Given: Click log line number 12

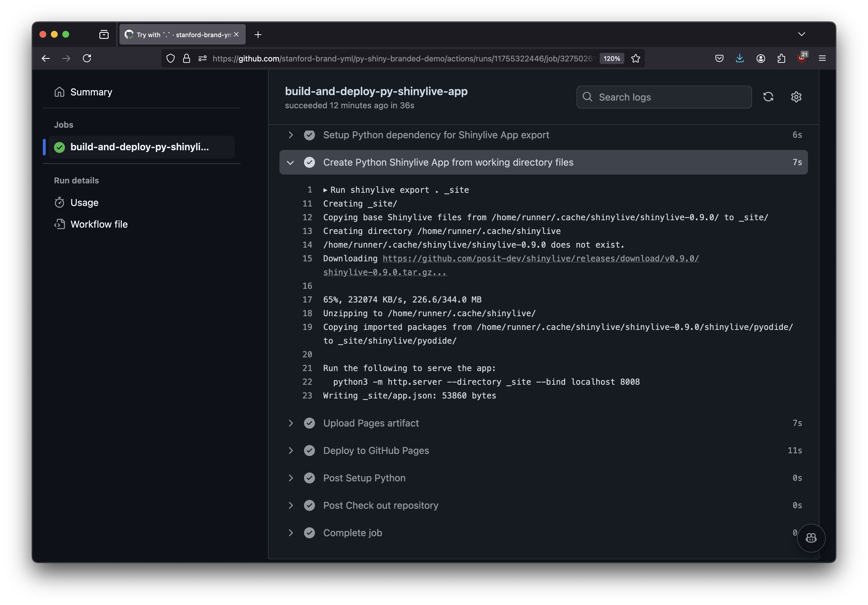Looking at the screenshot, I should click(307, 217).
